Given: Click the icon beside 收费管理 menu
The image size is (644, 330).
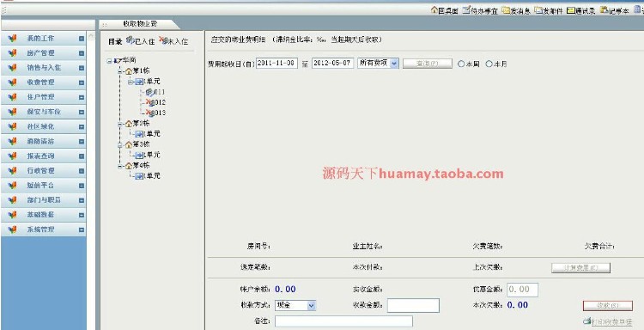Looking at the screenshot, I should (12, 82).
